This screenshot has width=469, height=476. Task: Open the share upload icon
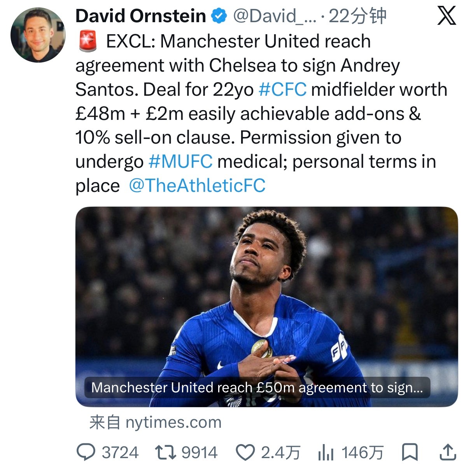(x=448, y=452)
